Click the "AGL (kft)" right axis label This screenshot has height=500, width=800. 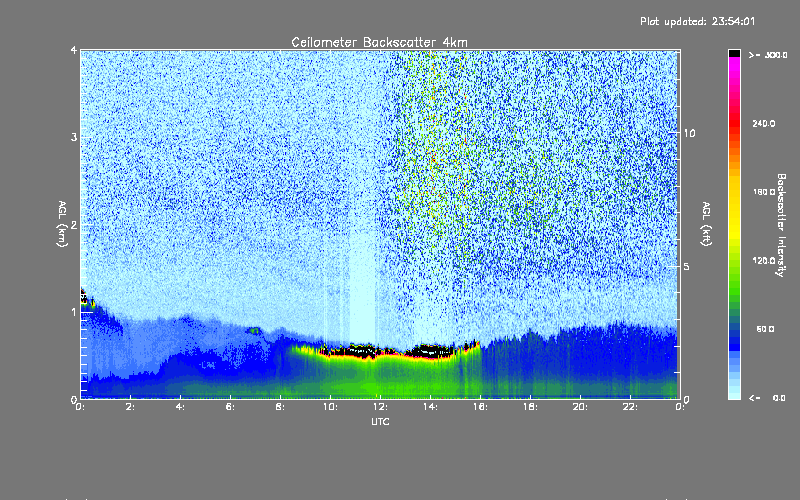(706, 224)
